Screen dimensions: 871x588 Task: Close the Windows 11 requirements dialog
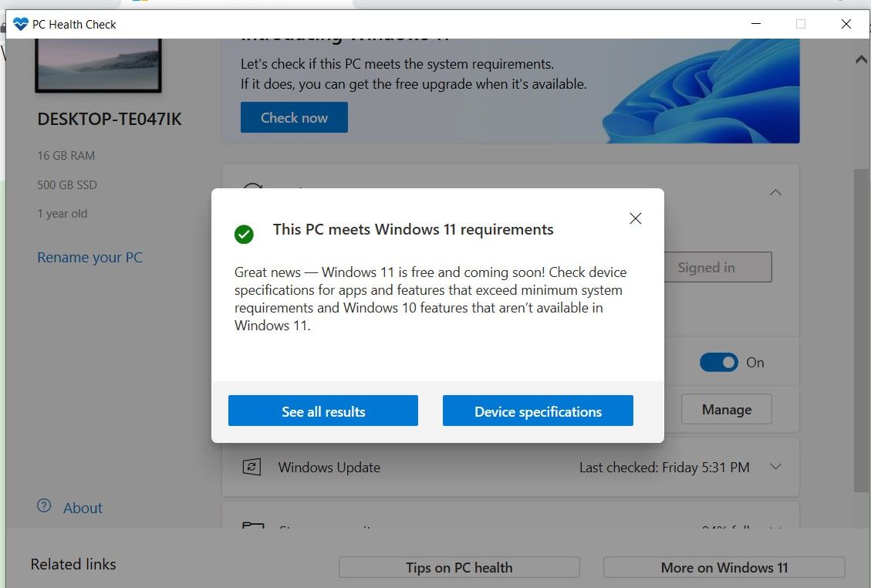[636, 218]
